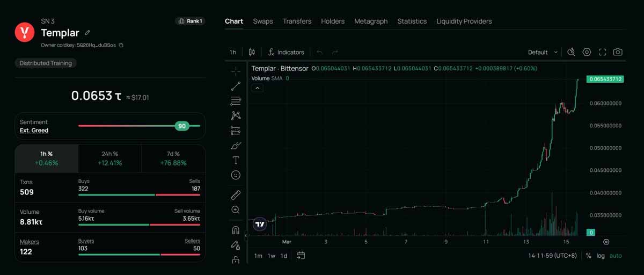
Task: Enter fullscreen chart mode
Action: point(603,52)
